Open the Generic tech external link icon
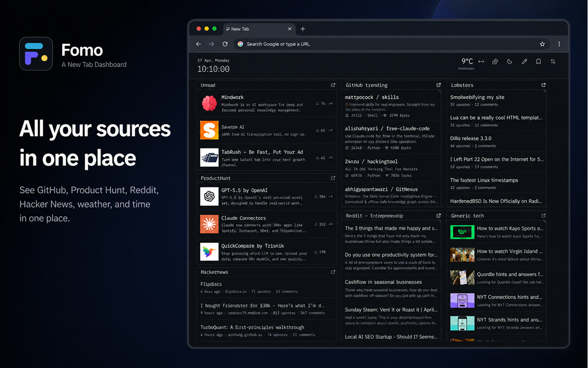 click(543, 215)
